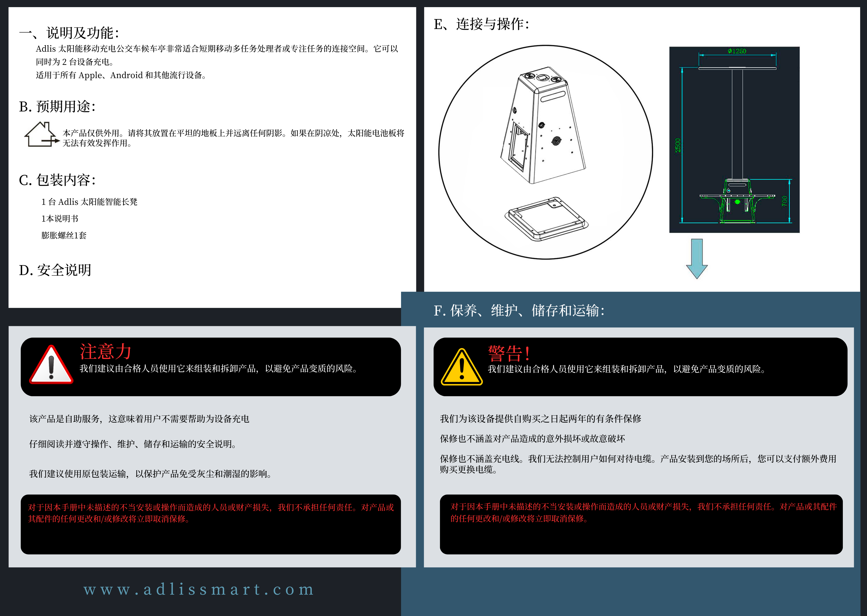Click the C. 包装内容 heading
This screenshot has height=616, width=867.
click(x=57, y=180)
